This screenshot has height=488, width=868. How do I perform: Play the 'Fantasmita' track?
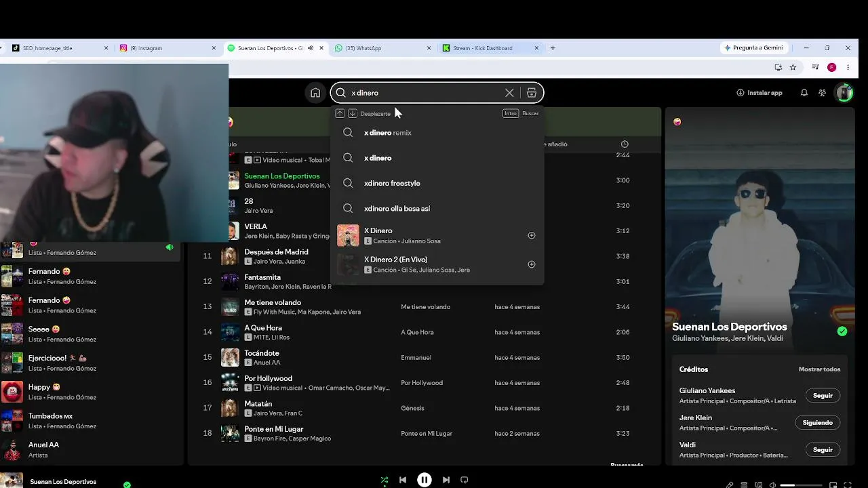262,277
